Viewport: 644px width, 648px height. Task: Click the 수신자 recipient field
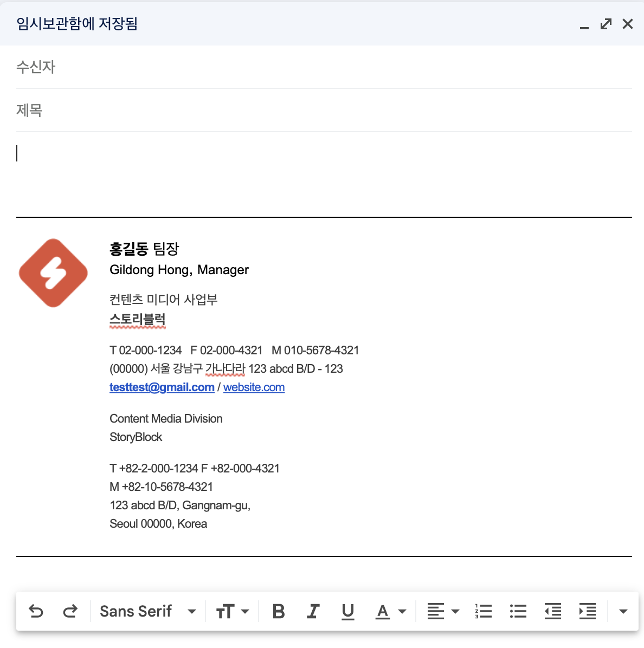(324, 67)
